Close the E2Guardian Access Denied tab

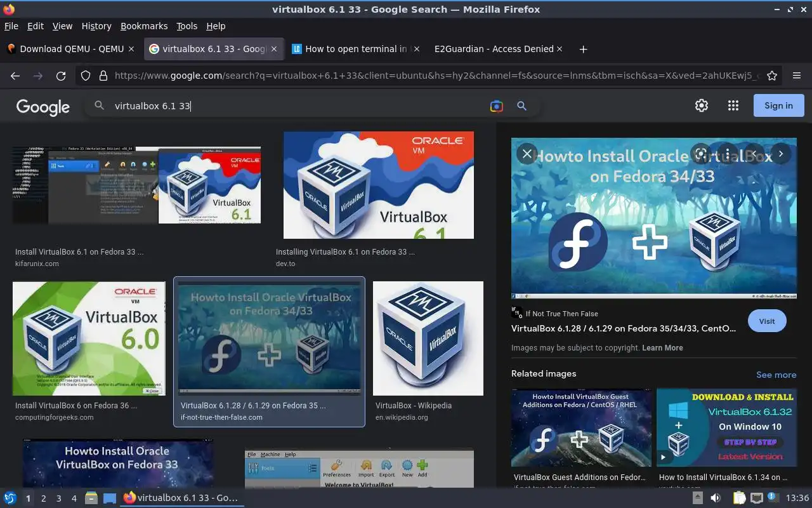pos(561,49)
